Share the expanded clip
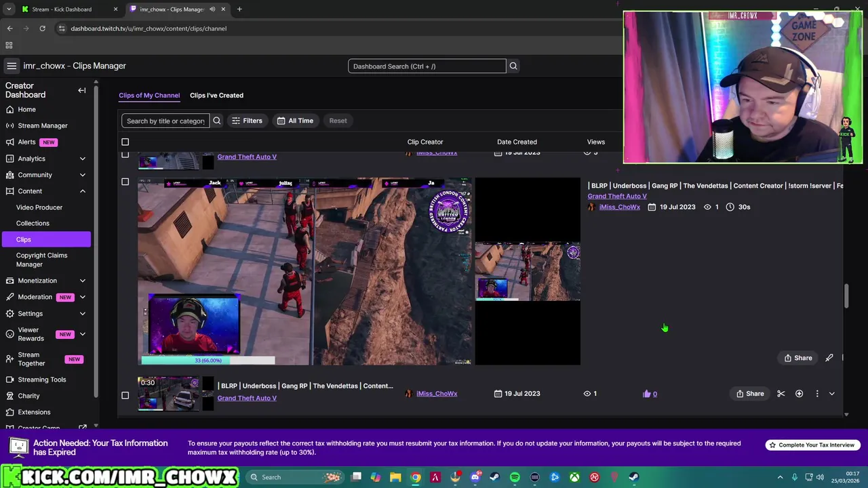Screen dimensions: 868x488 [798, 358]
